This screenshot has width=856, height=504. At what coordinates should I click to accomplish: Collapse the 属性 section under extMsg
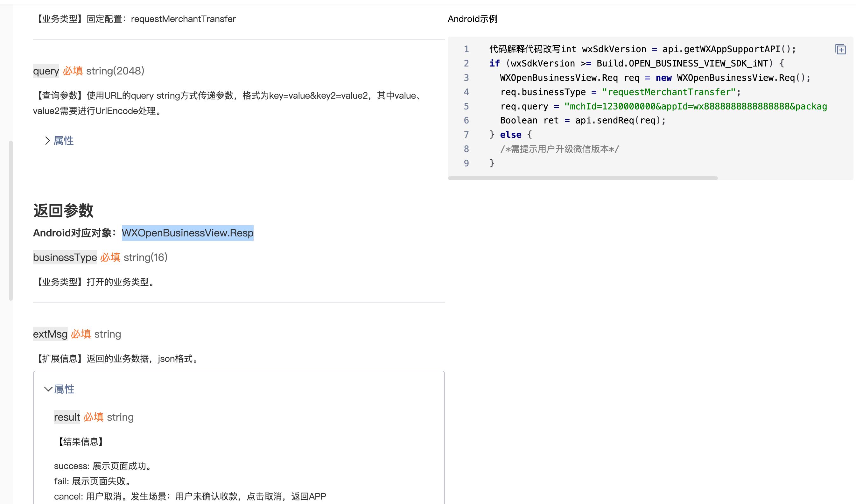59,389
